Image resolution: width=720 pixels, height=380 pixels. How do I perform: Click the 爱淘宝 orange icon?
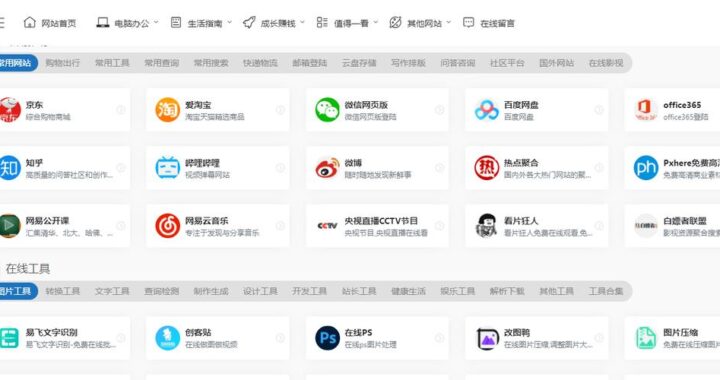point(167,110)
